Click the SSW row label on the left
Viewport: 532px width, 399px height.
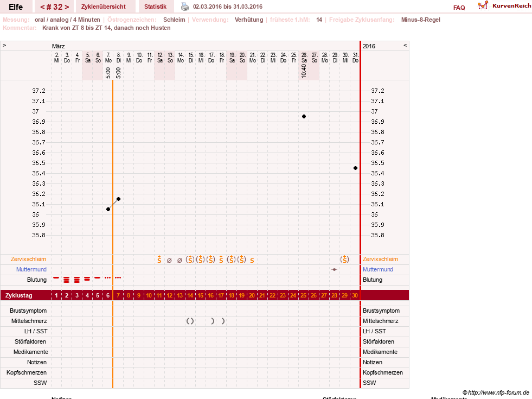click(x=40, y=383)
